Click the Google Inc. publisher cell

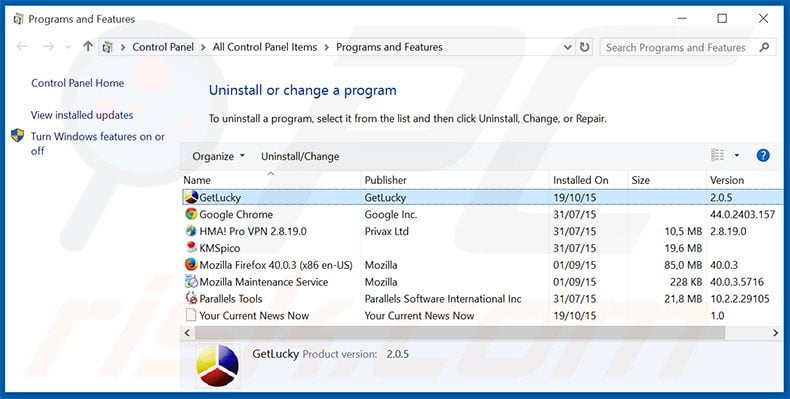pyautogui.click(x=391, y=214)
